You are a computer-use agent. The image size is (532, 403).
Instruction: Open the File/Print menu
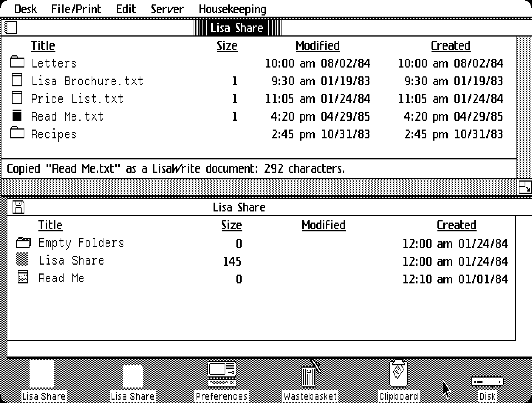76,9
